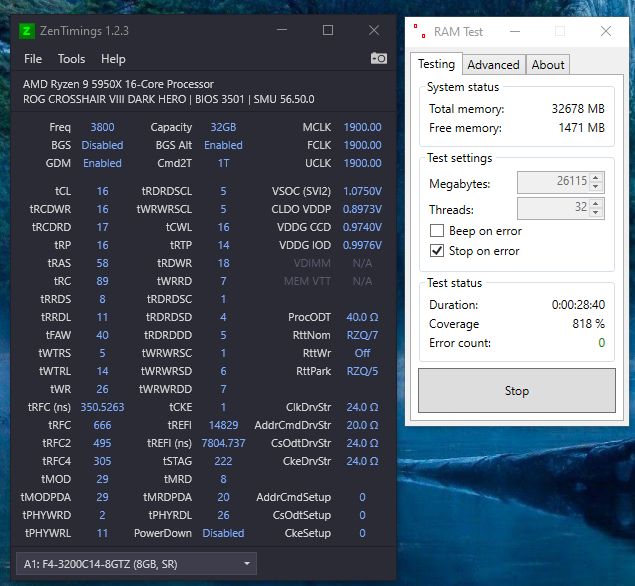The height and width of the screenshot is (586, 635).
Task: Click the ProcODT value 40.0 Ω
Action: pyautogui.click(x=362, y=317)
